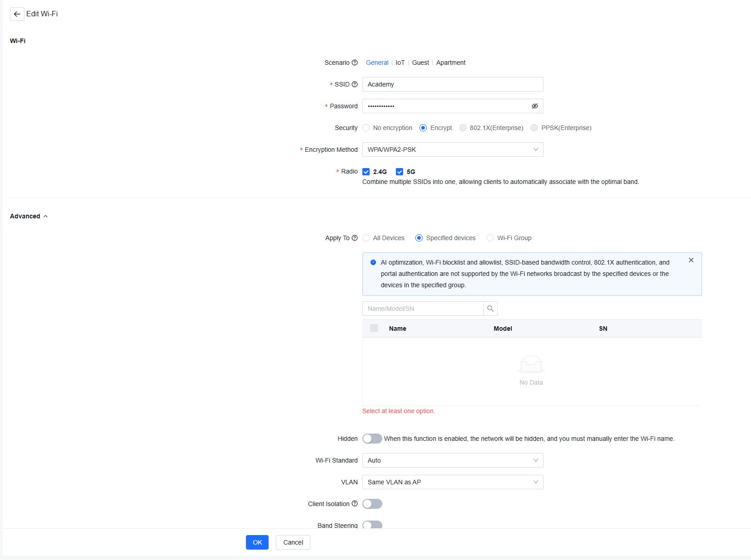Show password with the eye icon
This screenshot has width=751, height=560.
[x=534, y=106]
